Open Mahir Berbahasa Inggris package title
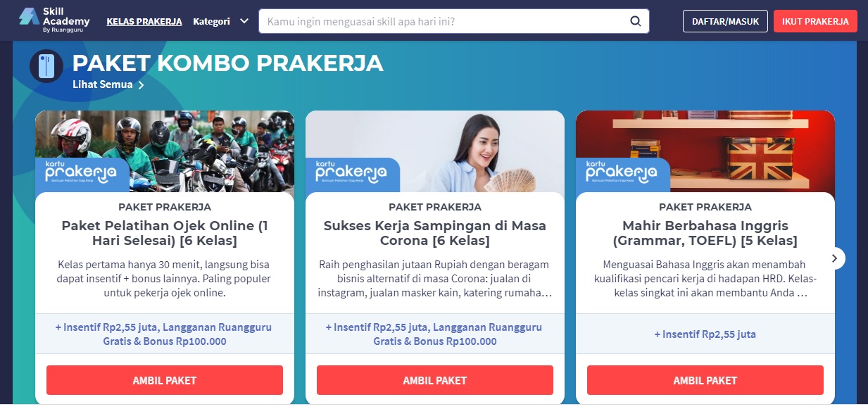 (705, 233)
